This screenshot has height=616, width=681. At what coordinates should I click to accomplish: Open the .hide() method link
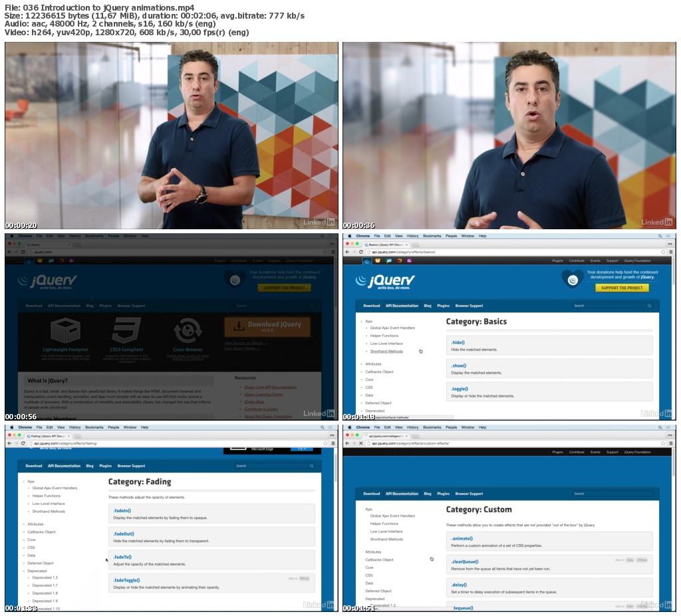tap(458, 342)
